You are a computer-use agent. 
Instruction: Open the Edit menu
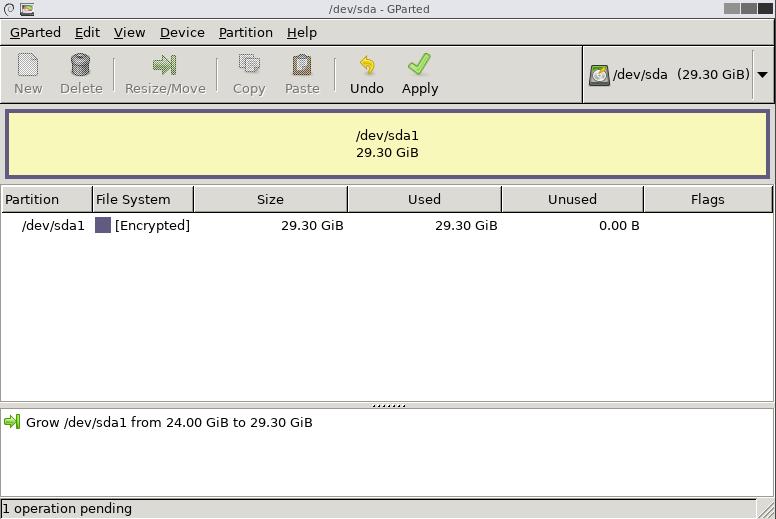tap(87, 33)
